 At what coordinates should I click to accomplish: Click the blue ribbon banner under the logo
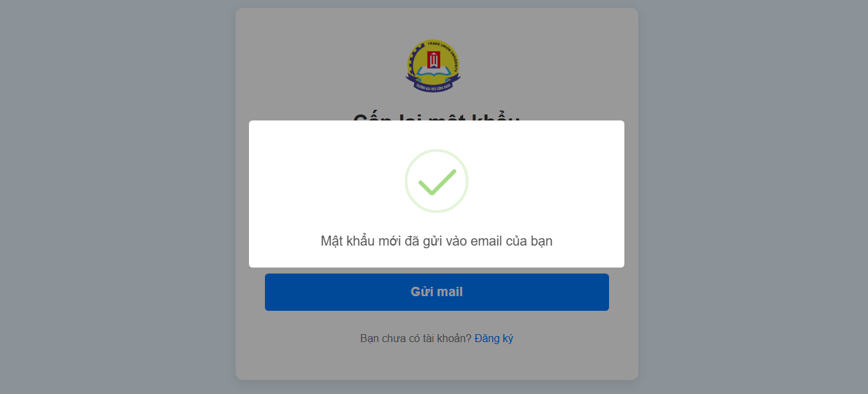coord(433,84)
